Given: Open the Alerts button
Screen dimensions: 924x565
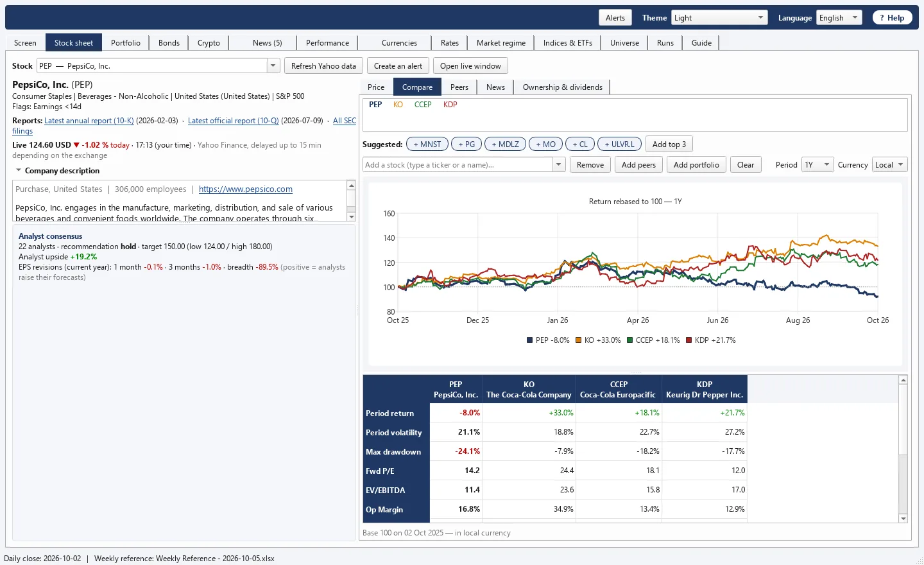Looking at the screenshot, I should point(615,18).
